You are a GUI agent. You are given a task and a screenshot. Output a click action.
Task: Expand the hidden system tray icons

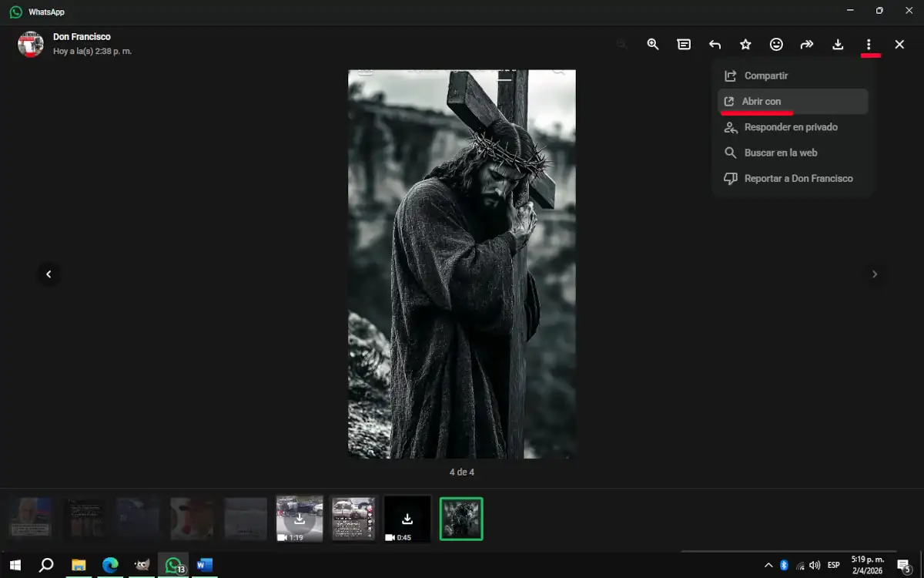point(768,565)
